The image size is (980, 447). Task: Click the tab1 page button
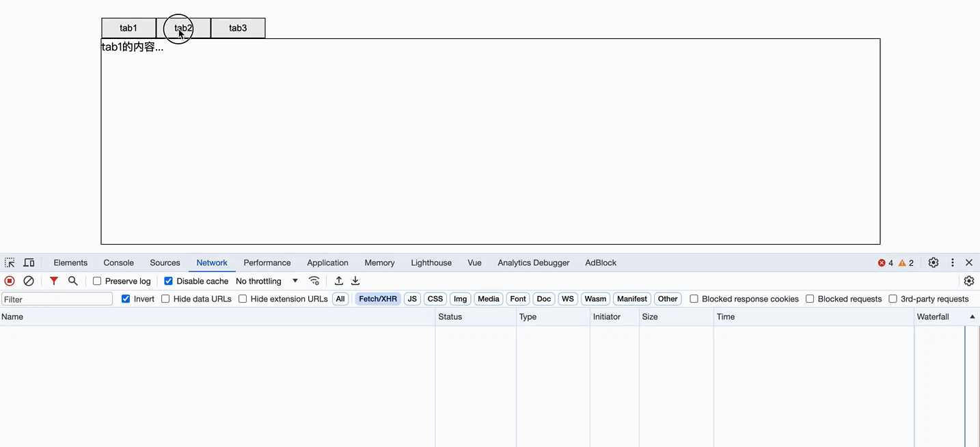[128, 28]
